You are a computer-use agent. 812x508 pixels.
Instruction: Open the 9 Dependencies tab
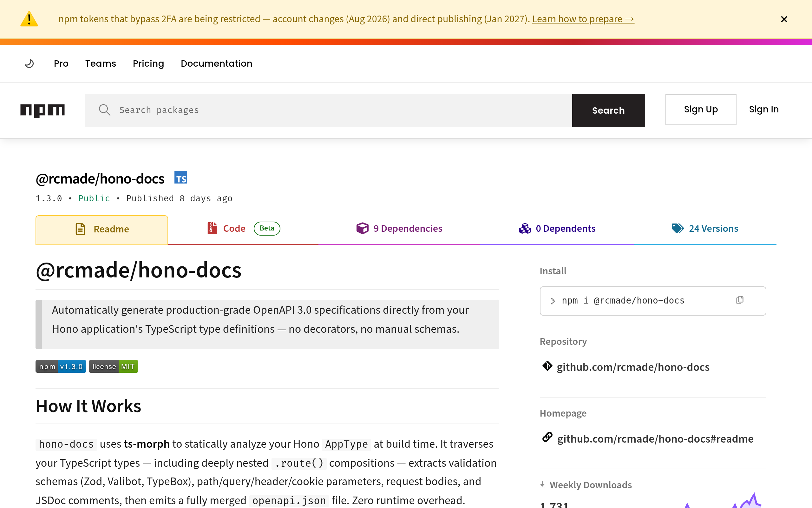(399, 229)
